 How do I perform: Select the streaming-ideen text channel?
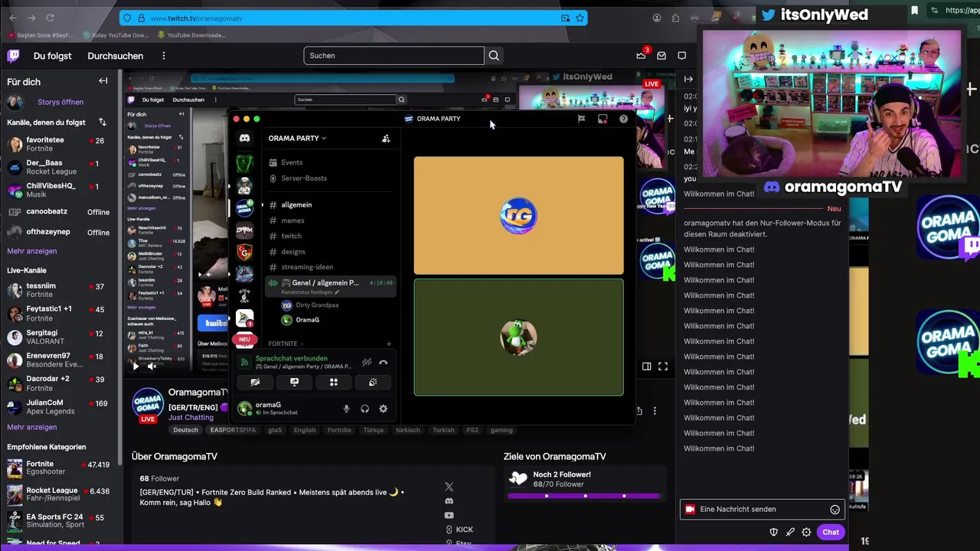coord(307,267)
